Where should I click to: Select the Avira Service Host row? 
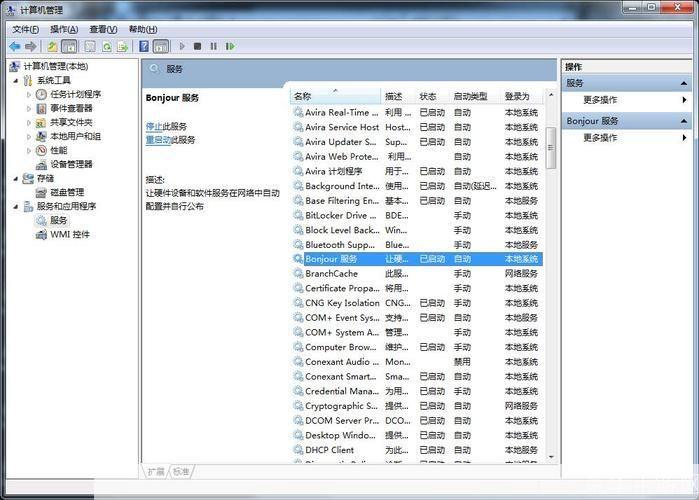(416, 127)
